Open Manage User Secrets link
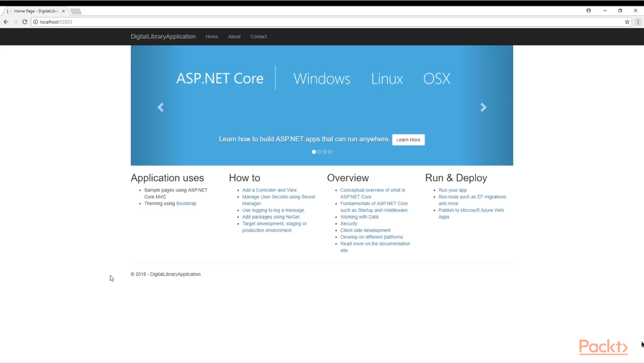Viewport: 644px width, 363px height. pos(279,200)
